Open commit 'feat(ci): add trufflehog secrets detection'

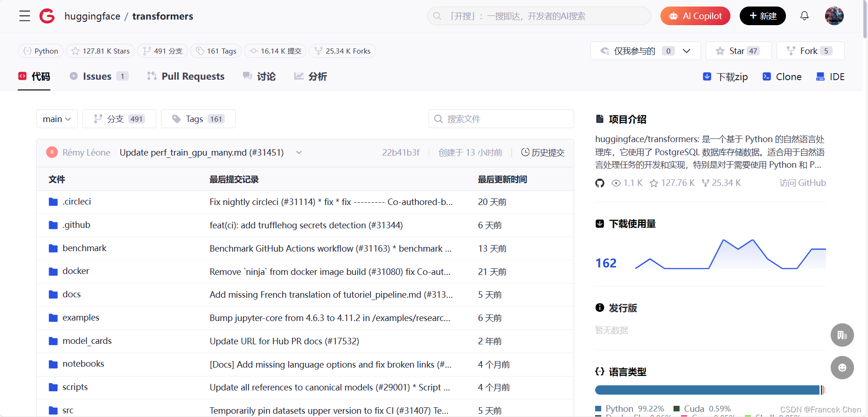point(306,225)
